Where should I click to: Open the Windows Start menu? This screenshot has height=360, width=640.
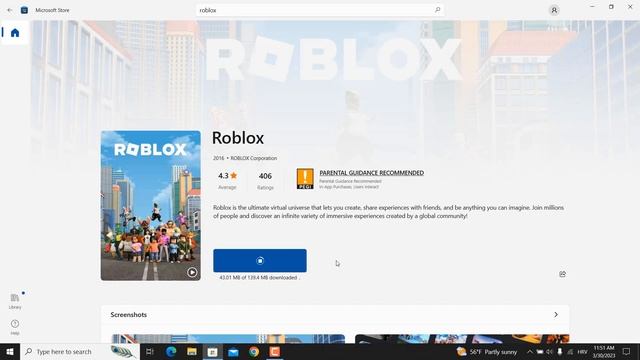10,351
